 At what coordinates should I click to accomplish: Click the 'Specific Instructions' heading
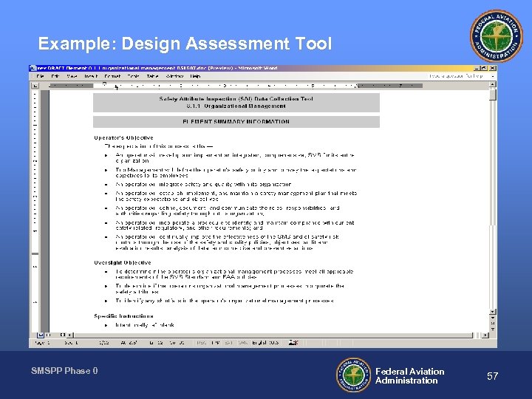point(123,316)
